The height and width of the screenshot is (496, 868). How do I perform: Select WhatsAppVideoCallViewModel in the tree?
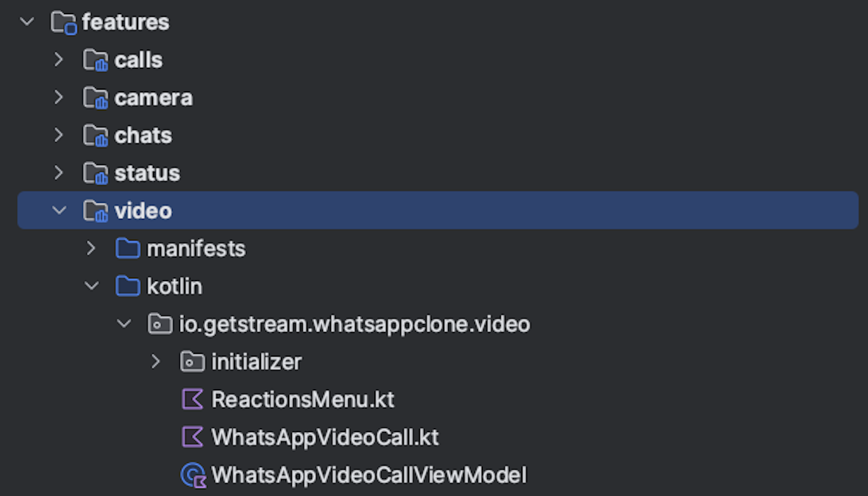[369, 474]
